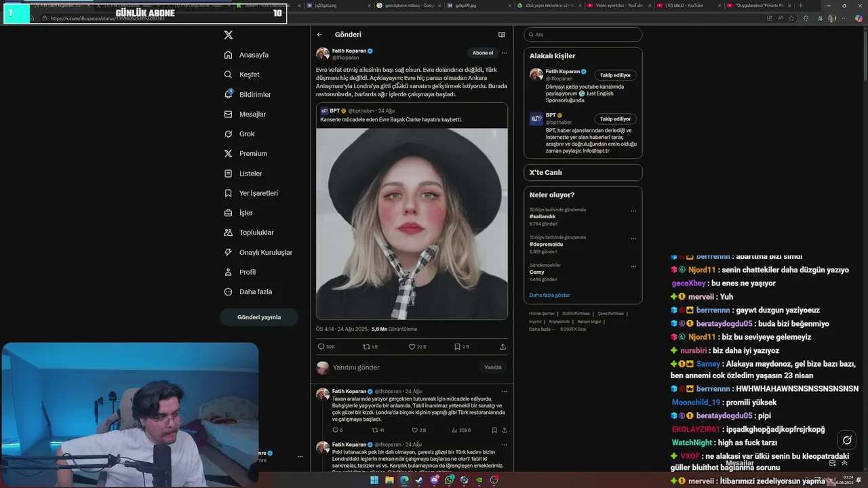The image size is (868, 488).
Task: Open the #sallandık trending topic
Action: (542, 216)
